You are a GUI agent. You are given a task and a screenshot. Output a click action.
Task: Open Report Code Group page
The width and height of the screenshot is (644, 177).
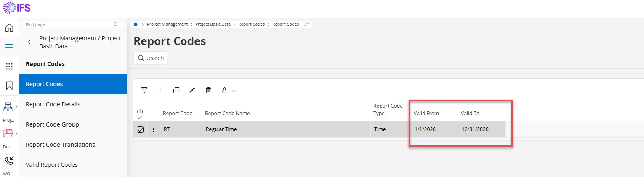tap(73, 124)
